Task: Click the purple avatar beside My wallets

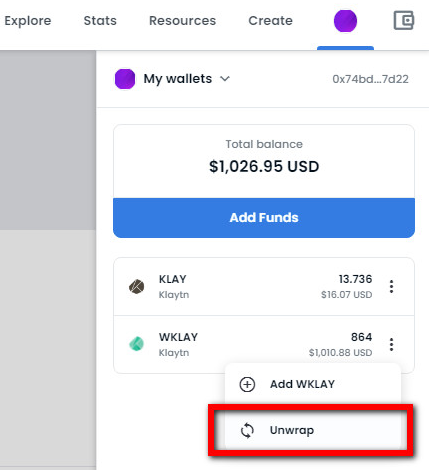Action: [125, 79]
